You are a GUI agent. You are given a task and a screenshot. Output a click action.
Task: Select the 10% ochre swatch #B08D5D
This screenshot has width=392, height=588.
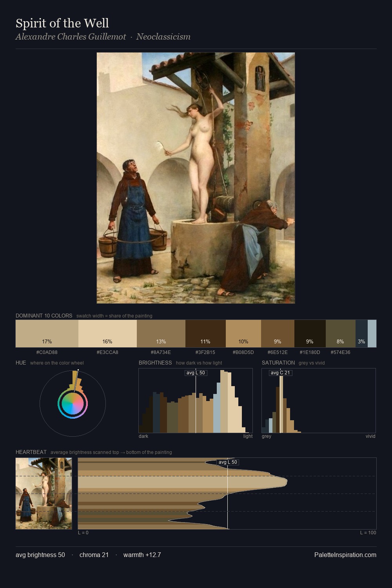pyautogui.click(x=243, y=334)
